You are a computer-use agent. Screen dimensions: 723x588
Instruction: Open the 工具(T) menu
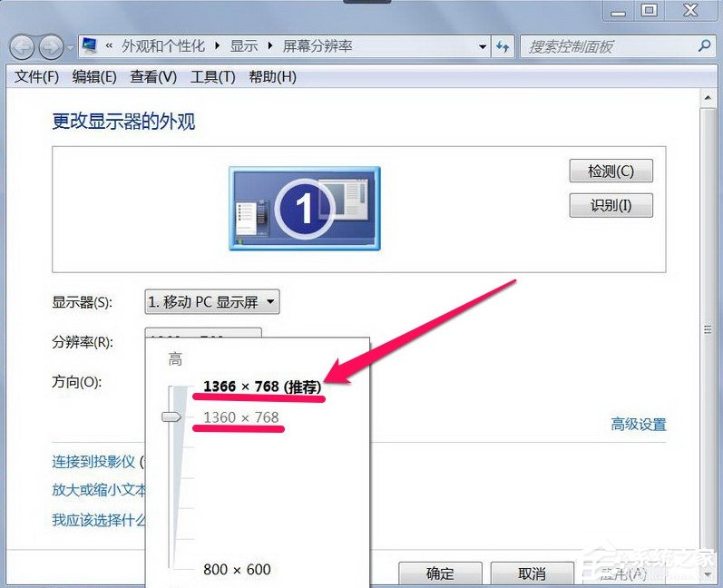[212, 77]
